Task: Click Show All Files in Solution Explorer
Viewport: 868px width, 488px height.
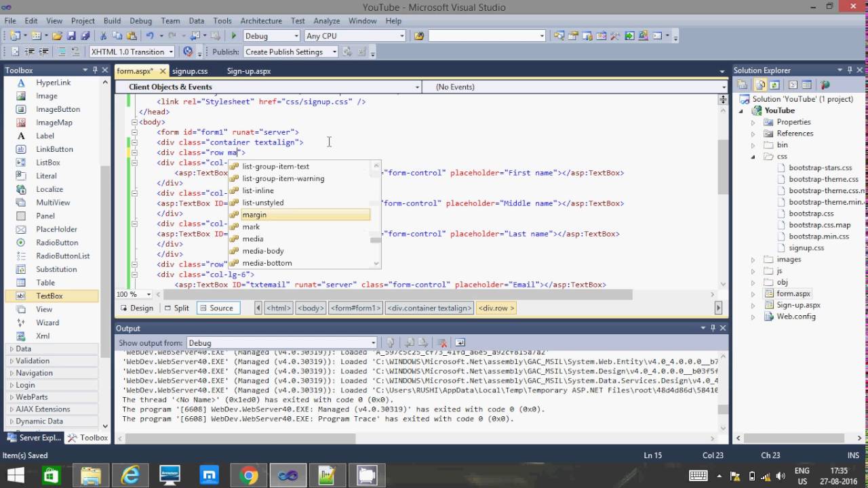Action: [x=761, y=85]
